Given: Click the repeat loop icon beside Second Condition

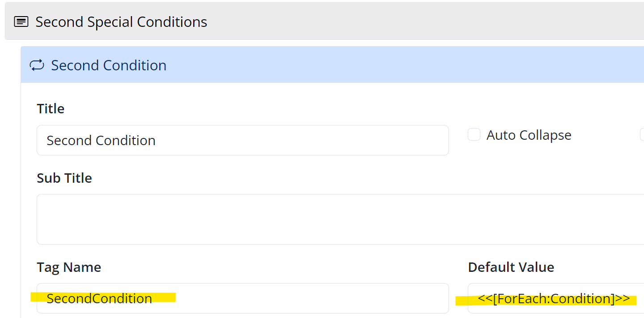Looking at the screenshot, I should tap(37, 65).
